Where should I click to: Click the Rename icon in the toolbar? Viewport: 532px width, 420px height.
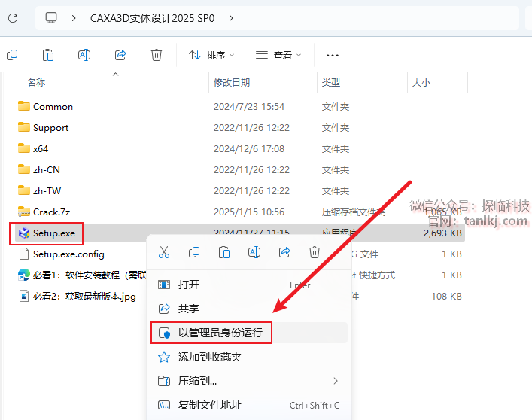pos(84,55)
